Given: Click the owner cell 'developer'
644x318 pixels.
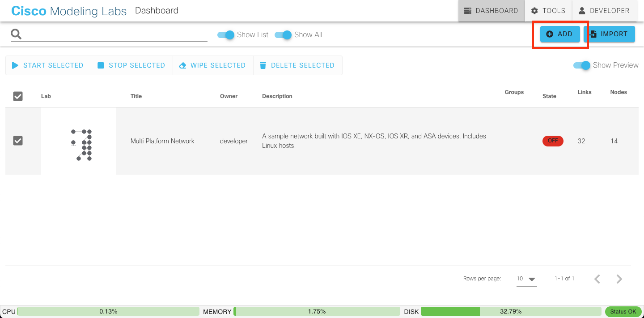Looking at the screenshot, I should click(234, 141).
